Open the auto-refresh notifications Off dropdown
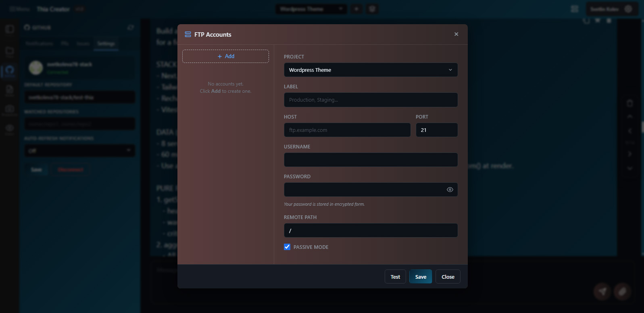Screen dimensions: 644x313 tap(80, 150)
